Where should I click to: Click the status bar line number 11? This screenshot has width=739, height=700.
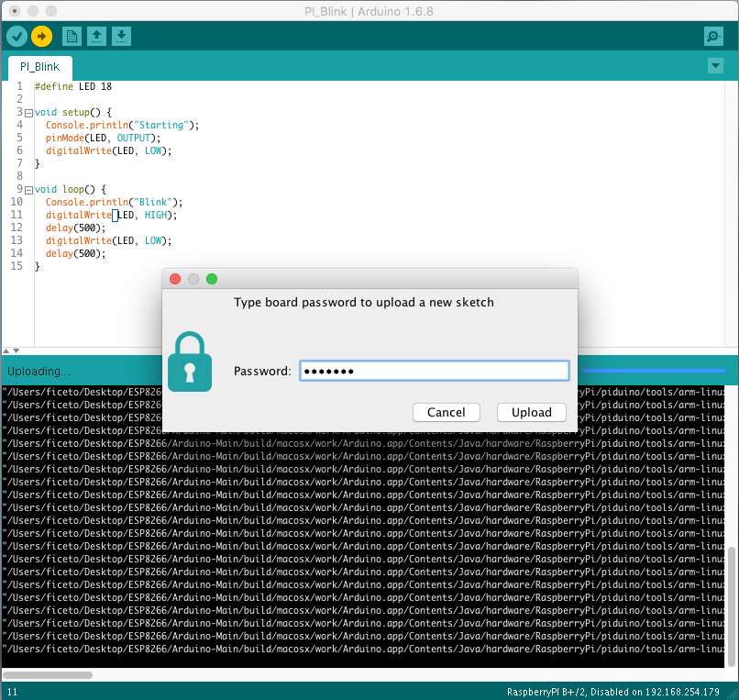tap(12, 692)
